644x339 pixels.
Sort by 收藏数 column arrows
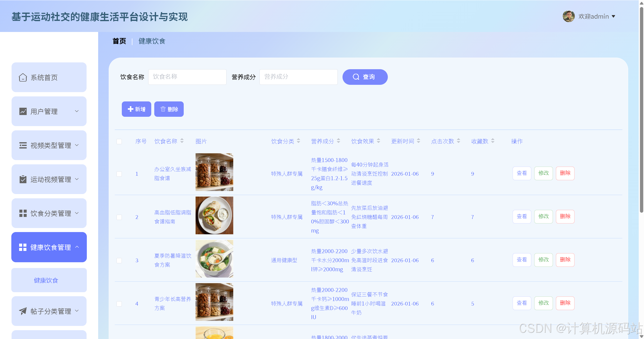click(493, 141)
